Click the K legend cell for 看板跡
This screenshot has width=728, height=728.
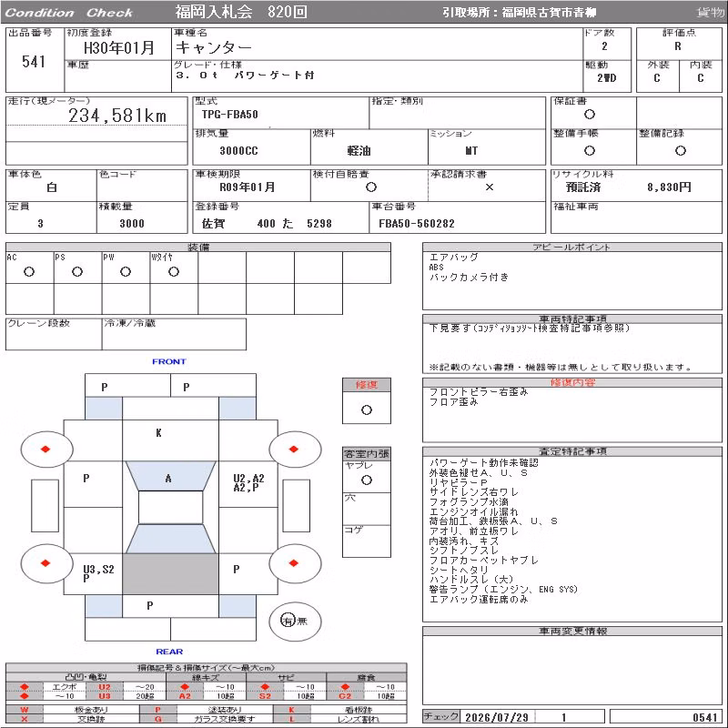click(291, 710)
